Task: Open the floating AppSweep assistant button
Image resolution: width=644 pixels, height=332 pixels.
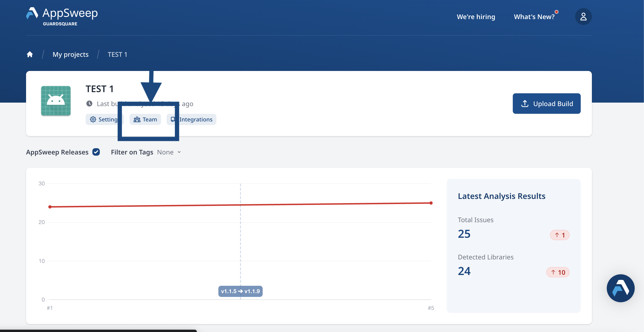Action: click(x=621, y=288)
